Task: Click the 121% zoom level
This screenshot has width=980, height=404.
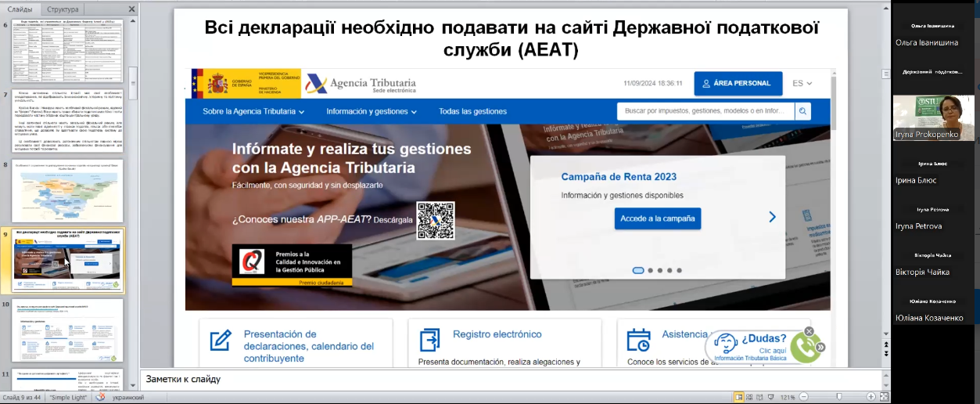Action: pyautogui.click(x=788, y=398)
